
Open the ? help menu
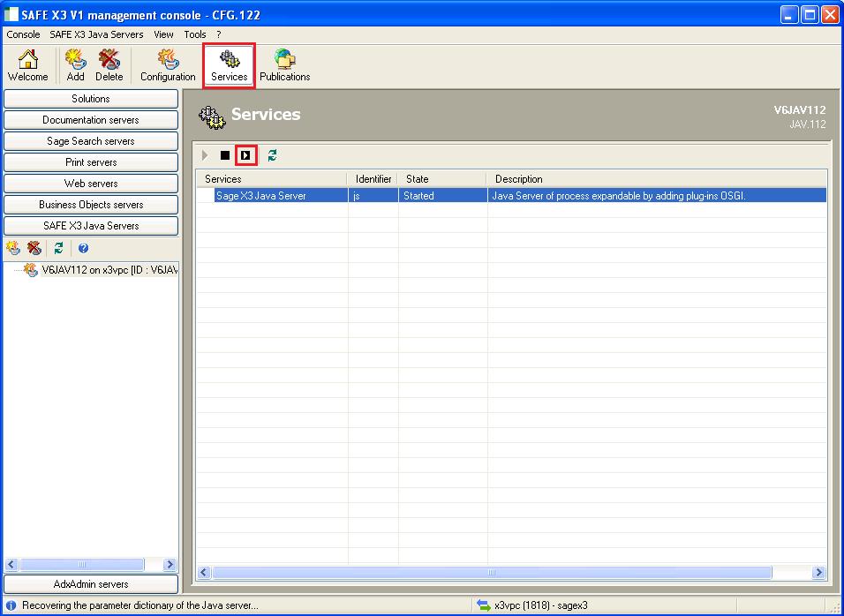219,34
